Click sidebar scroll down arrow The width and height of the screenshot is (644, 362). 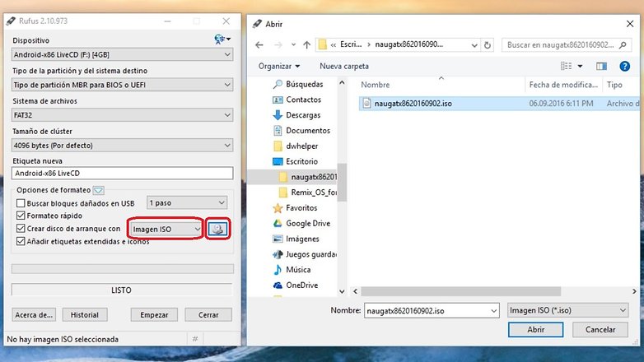(342, 291)
